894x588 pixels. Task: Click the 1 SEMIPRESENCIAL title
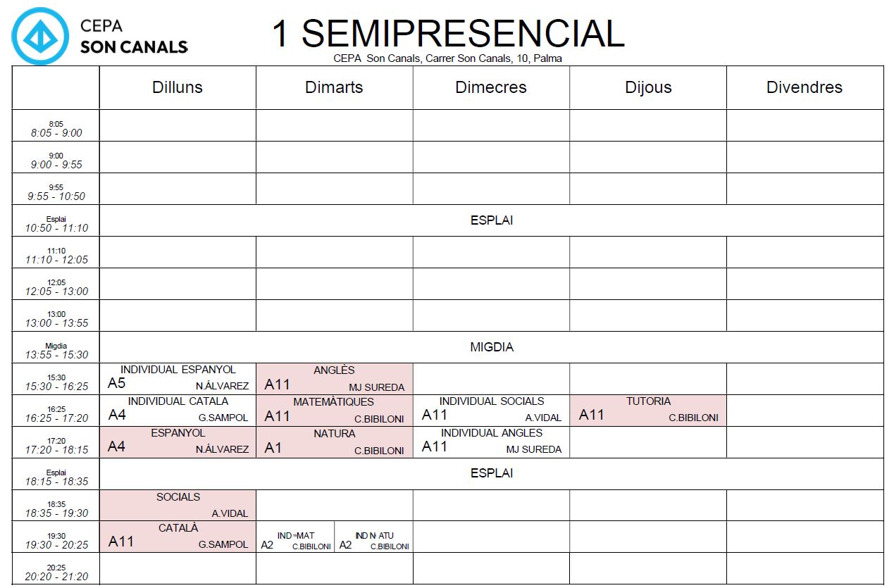[x=448, y=33]
